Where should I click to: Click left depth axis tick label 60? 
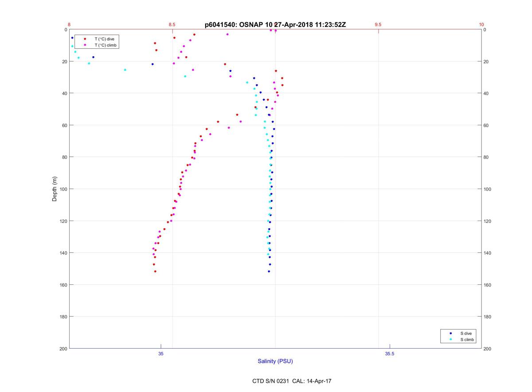[64, 125]
